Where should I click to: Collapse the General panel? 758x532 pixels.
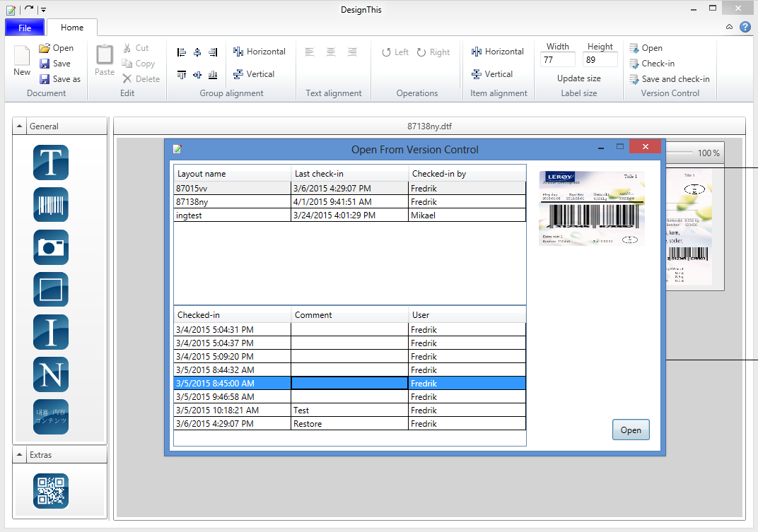point(20,126)
